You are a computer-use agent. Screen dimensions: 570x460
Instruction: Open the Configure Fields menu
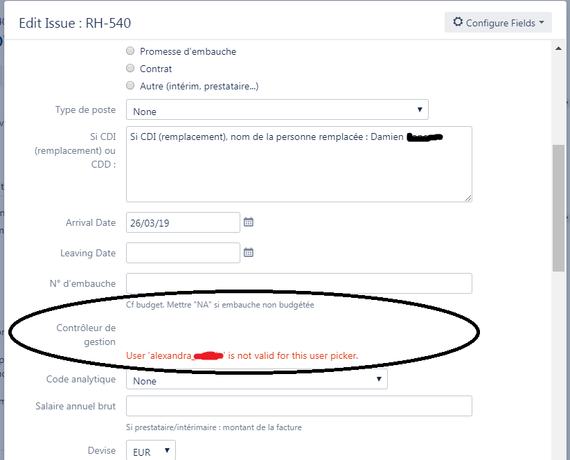pyautogui.click(x=498, y=23)
